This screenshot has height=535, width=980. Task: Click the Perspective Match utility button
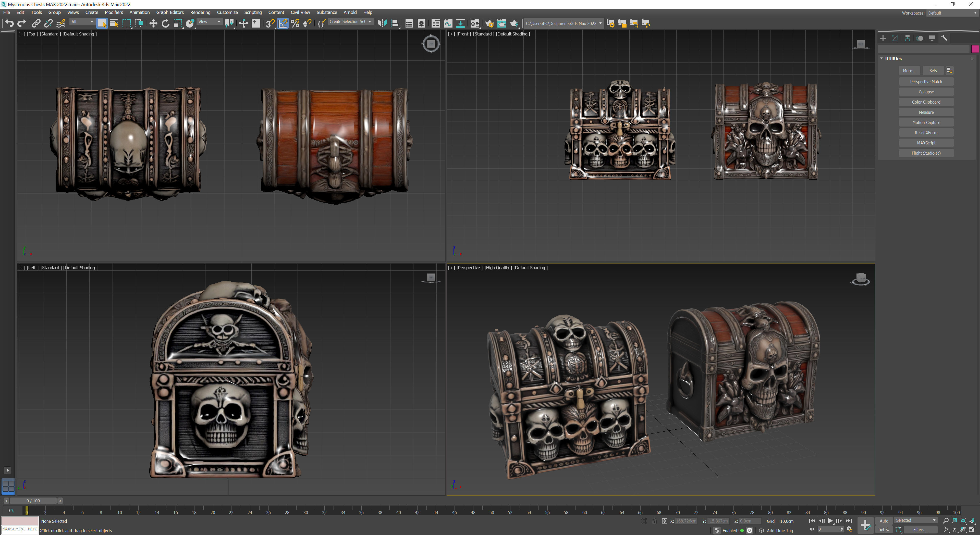pos(926,82)
